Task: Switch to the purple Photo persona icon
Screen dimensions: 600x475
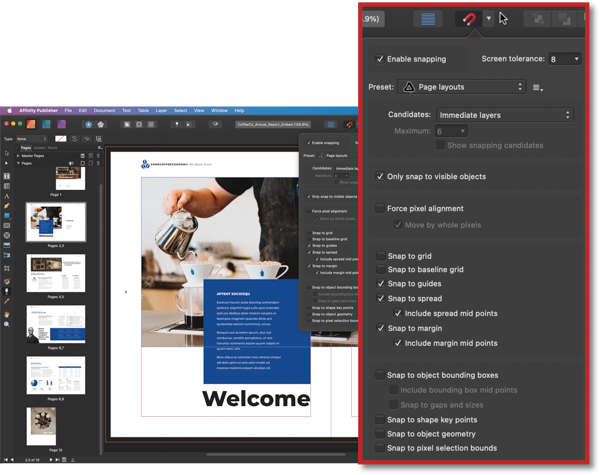Action: 61,124
